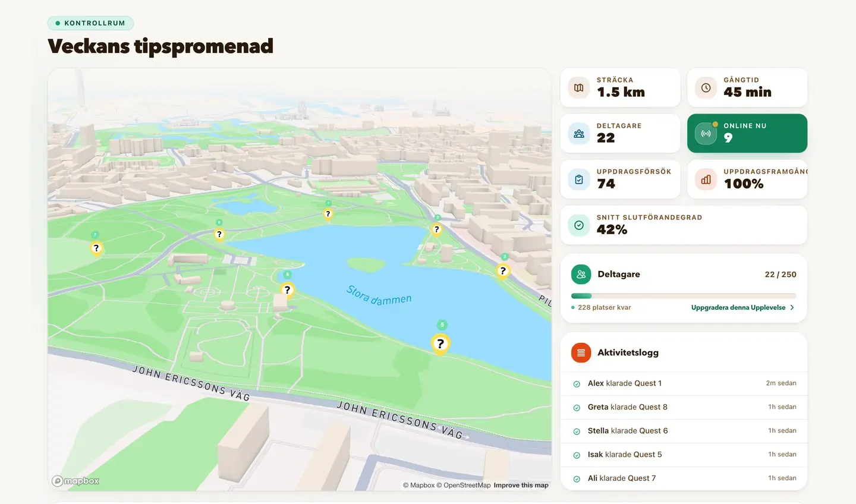Viewport: 856px width, 504px height.
Task: Click the Mapbox logo on the map
Action: pyautogui.click(x=75, y=481)
